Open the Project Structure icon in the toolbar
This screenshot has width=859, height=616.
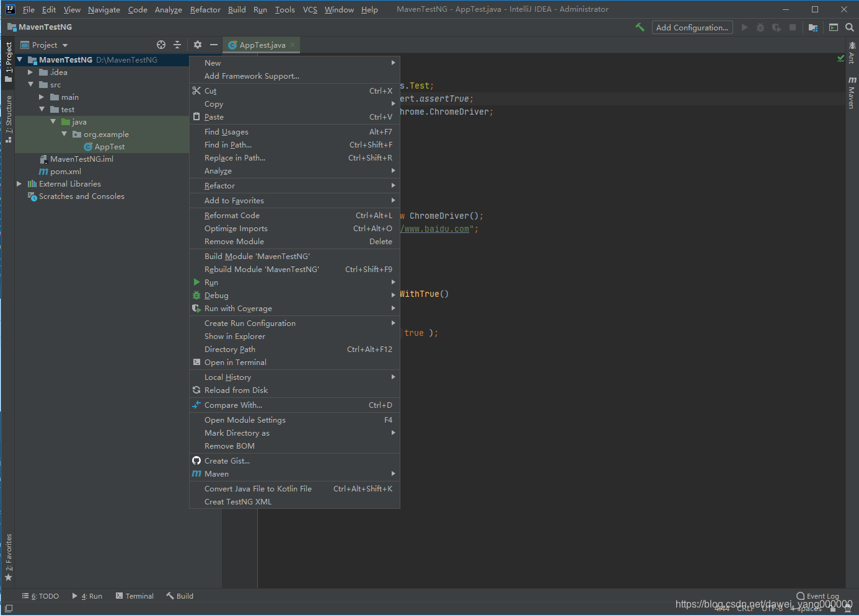[x=813, y=27]
